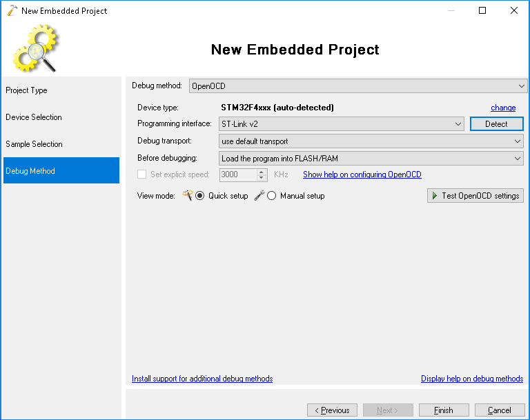Decrease speed with the stepper down arrow
This screenshot has height=420, width=530.
[x=261, y=178]
